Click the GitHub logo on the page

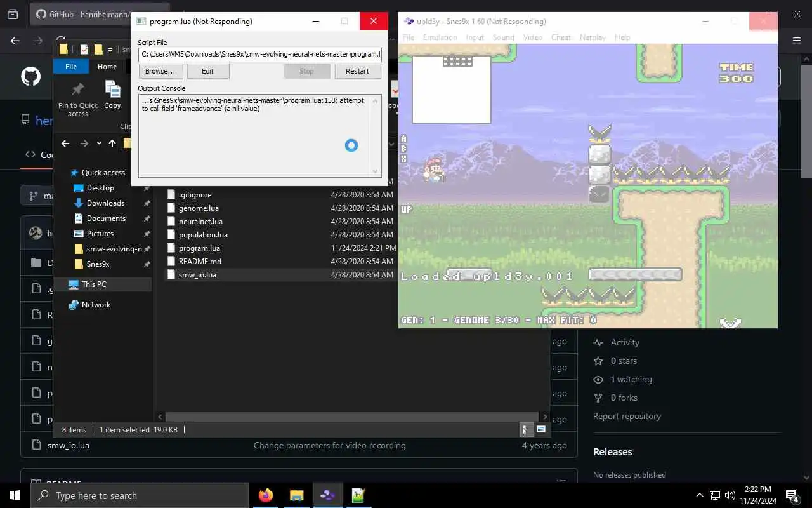point(30,77)
